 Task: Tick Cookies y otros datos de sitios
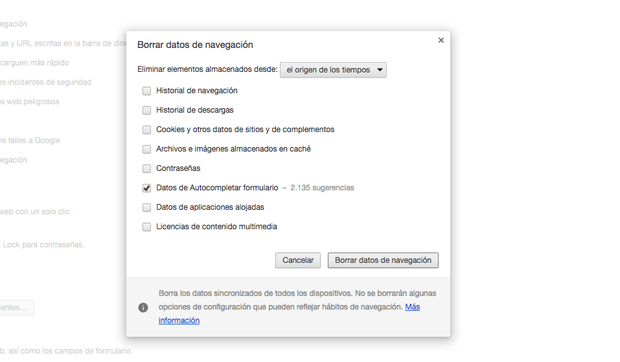147,130
